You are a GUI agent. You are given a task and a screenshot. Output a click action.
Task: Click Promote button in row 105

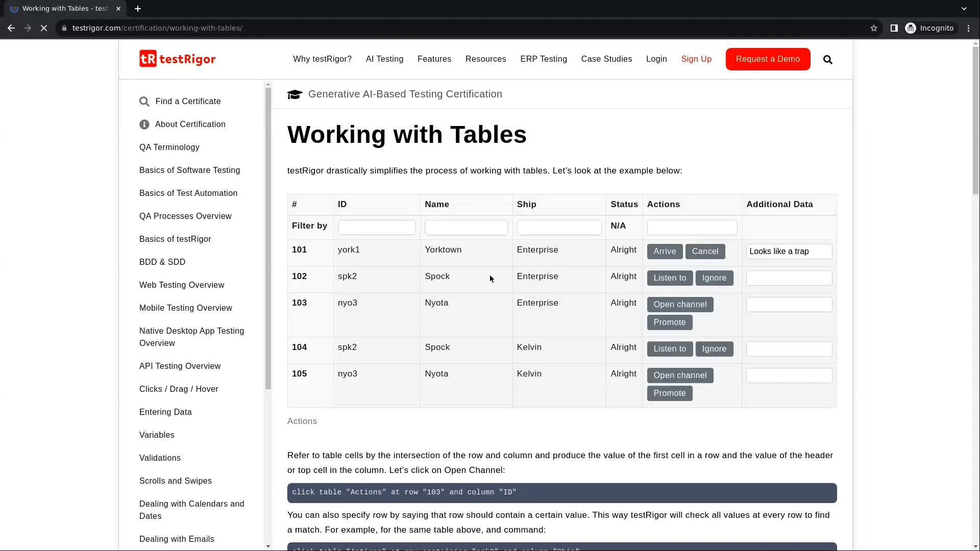pos(670,393)
